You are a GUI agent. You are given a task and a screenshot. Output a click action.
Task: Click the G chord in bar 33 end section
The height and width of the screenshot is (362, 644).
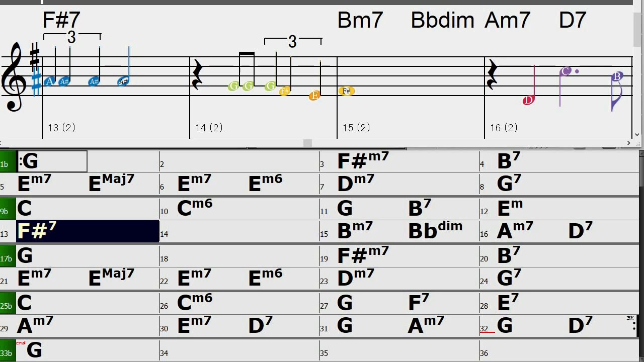(x=34, y=350)
